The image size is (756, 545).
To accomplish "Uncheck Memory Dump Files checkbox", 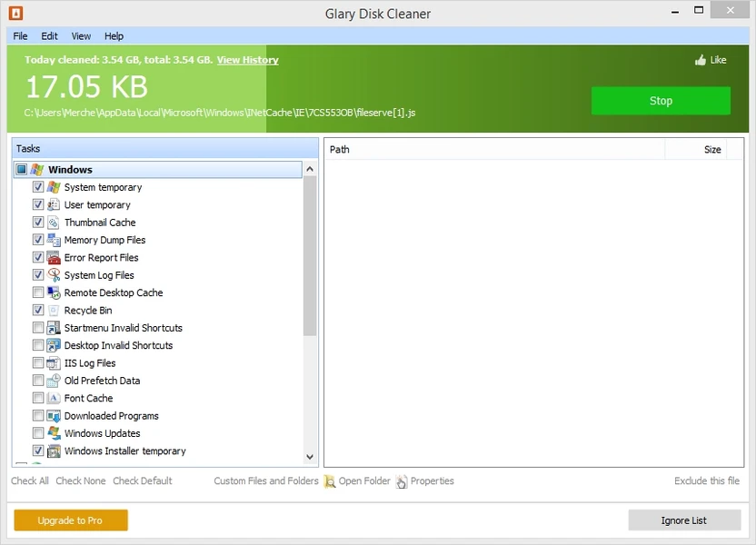I will (38, 240).
